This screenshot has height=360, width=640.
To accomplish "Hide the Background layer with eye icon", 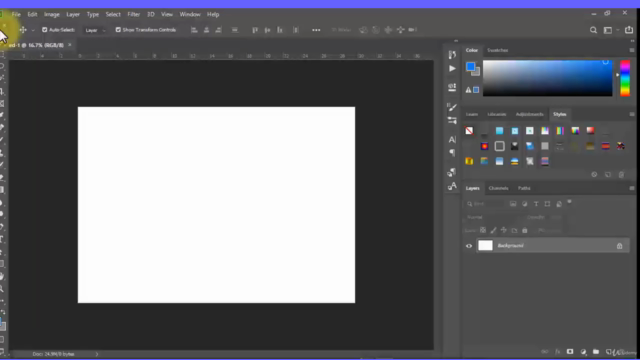I will [469, 246].
